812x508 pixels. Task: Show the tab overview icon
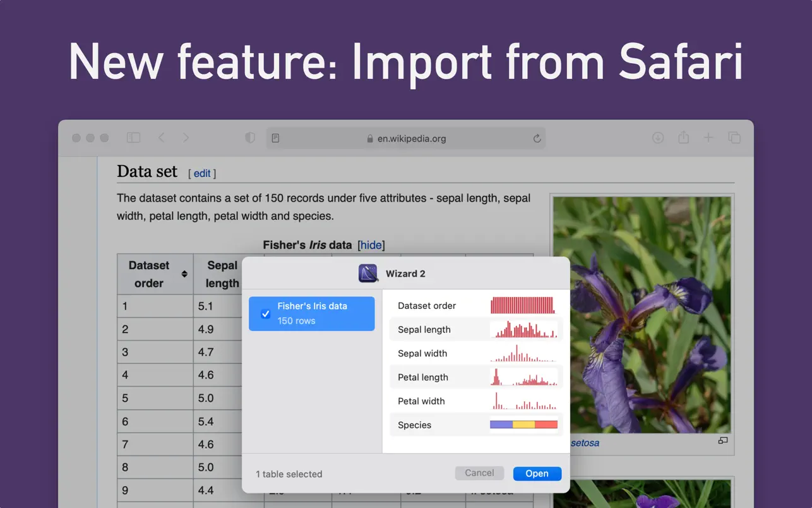coord(734,138)
